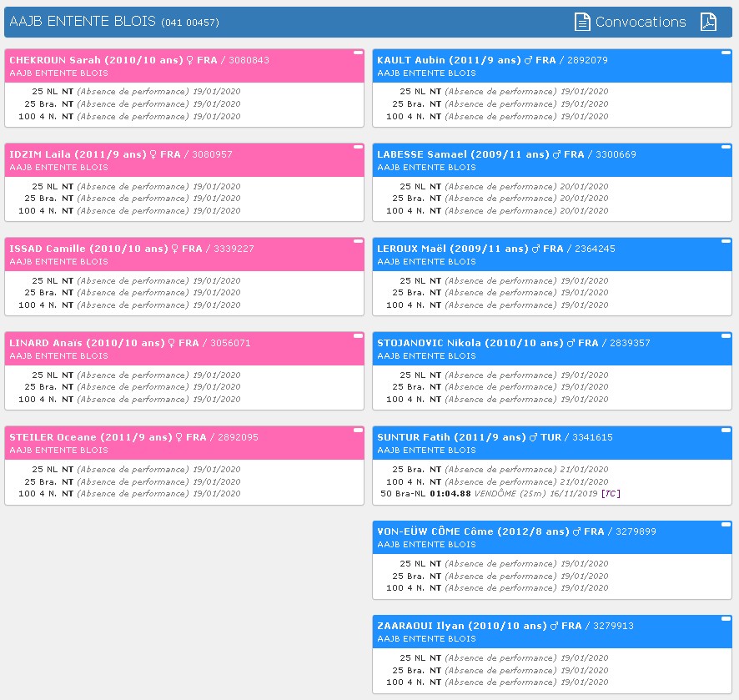The width and height of the screenshot is (739, 700).
Task: Click the 25 Bra. event in KAULT Aubin card
Action: 408,103
